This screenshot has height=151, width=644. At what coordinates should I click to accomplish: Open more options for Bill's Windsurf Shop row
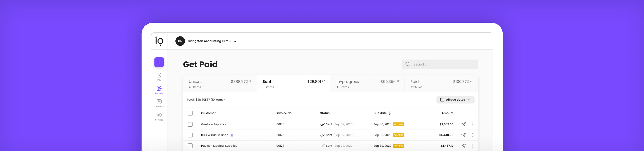pyautogui.click(x=472, y=135)
